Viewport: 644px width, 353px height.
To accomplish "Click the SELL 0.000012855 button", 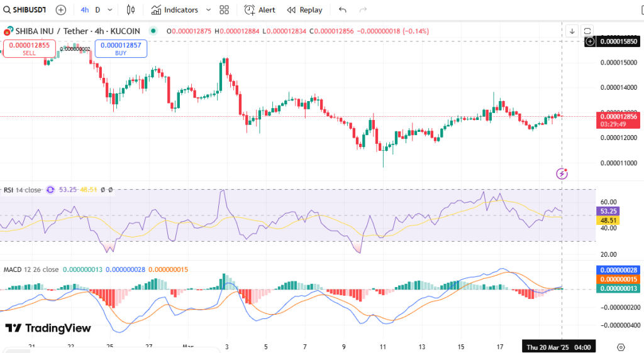I will (x=29, y=48).
